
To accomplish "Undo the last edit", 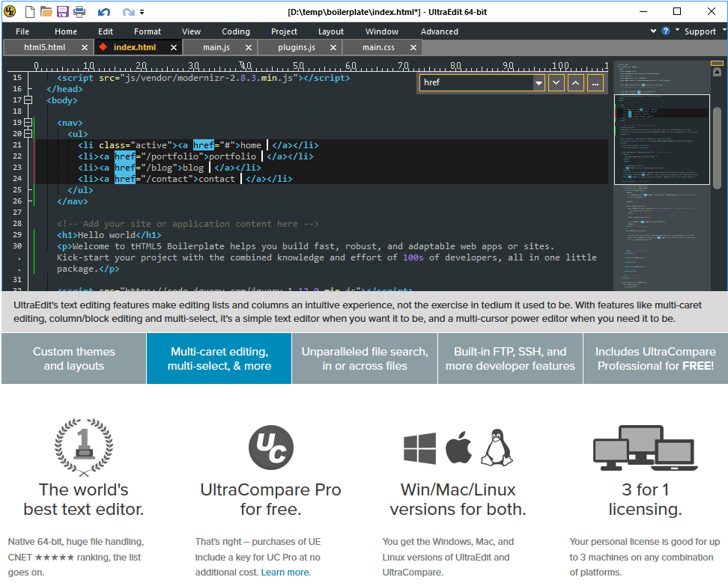I will (x=104, y=11).
